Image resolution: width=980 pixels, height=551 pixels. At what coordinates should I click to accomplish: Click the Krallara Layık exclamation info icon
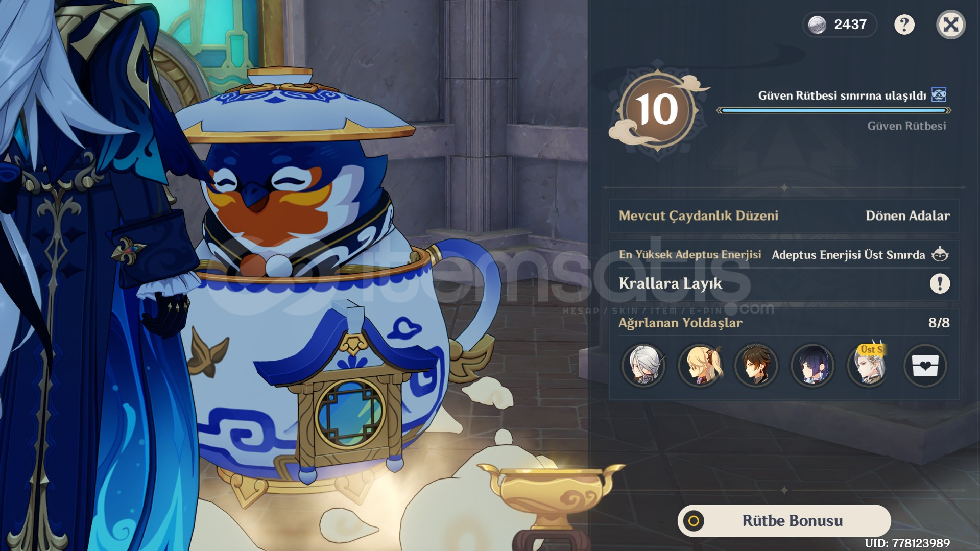940,283
